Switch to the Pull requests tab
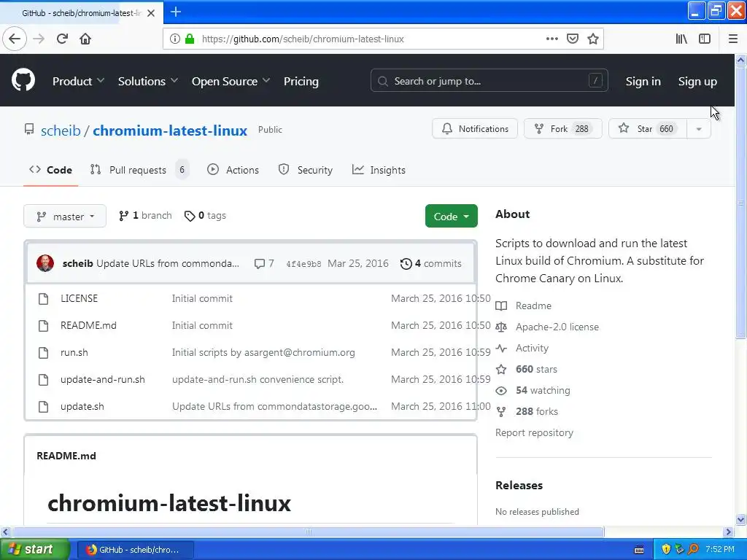 pyautogui.click(x=139, y=170)
